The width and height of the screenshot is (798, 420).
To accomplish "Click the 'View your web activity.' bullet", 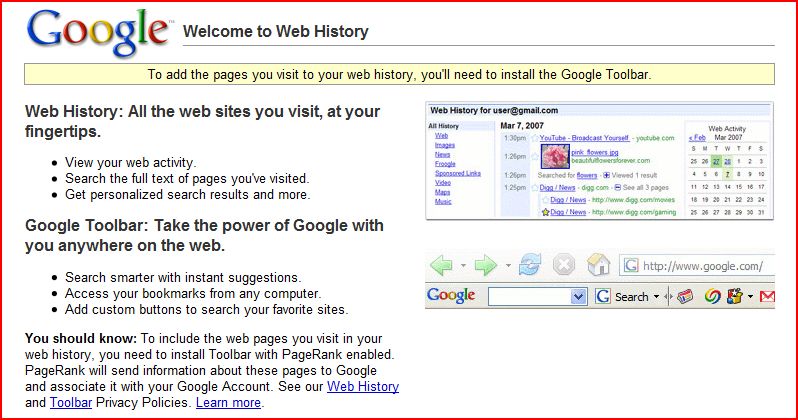I will click(130, 162).
